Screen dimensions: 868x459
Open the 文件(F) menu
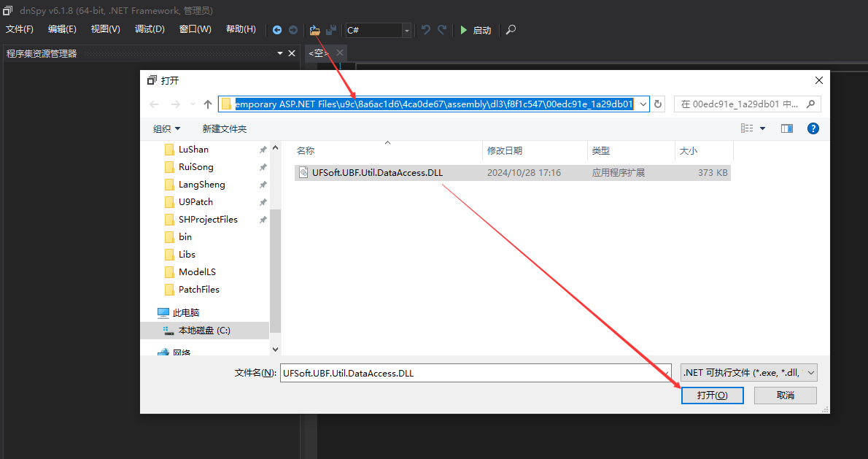(x=20, y=29)
